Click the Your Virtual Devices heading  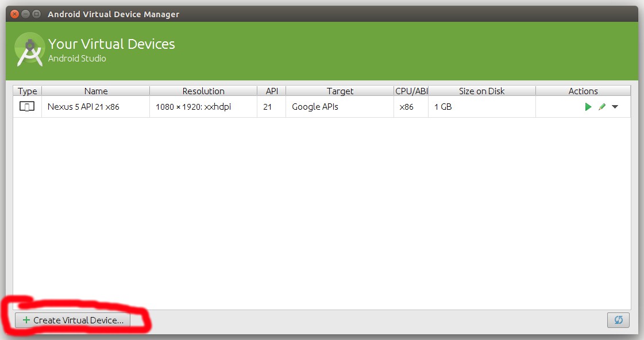111,44
